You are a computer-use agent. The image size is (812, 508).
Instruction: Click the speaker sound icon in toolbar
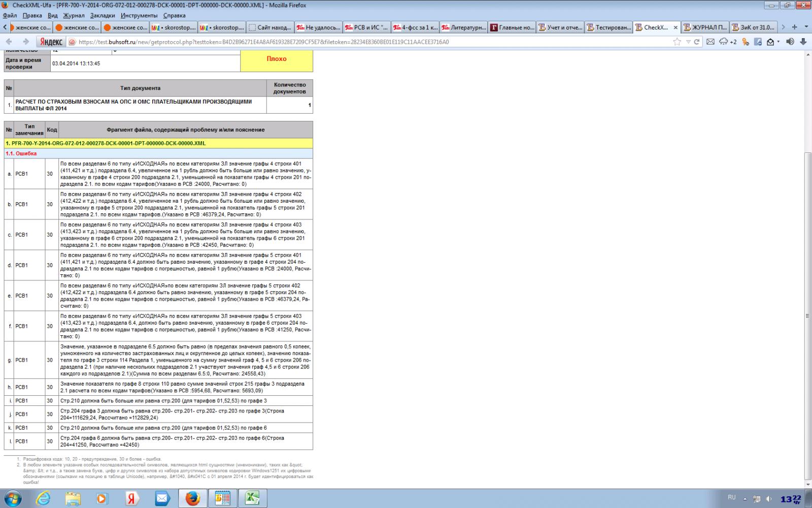tap(790, 42)
